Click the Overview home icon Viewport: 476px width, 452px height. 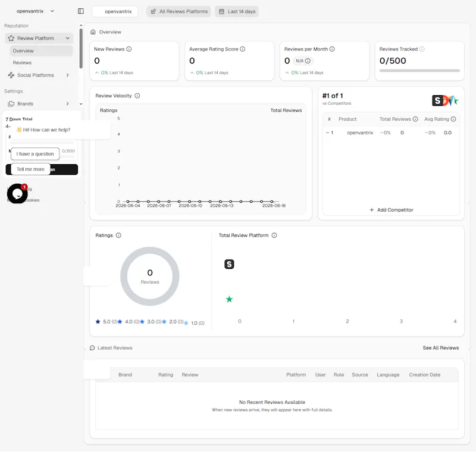tap(93, 32)
